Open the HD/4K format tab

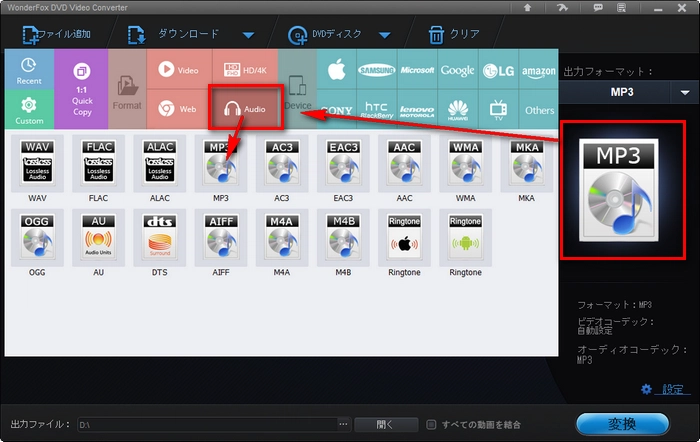245,70
